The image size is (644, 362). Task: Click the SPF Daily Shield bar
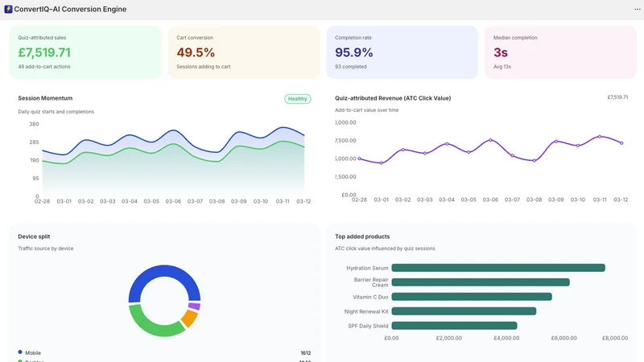454,326
